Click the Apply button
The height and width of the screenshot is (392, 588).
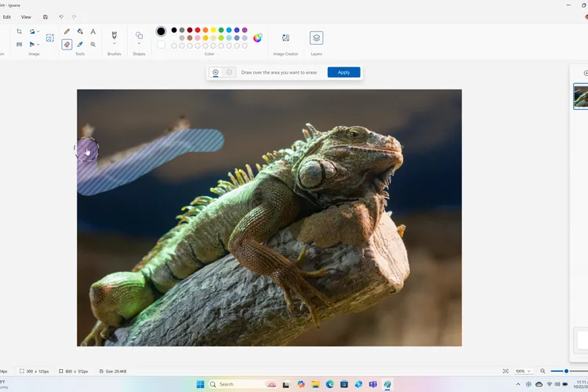(x=343, y=72)
